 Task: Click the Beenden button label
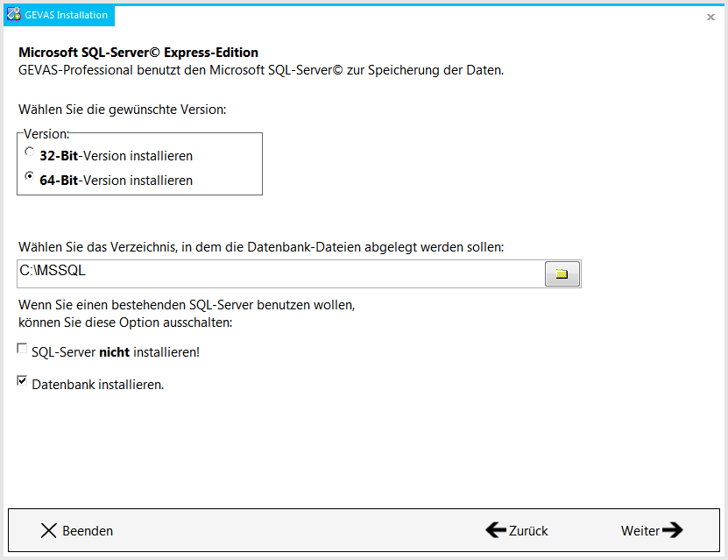[x=88, y=531]
